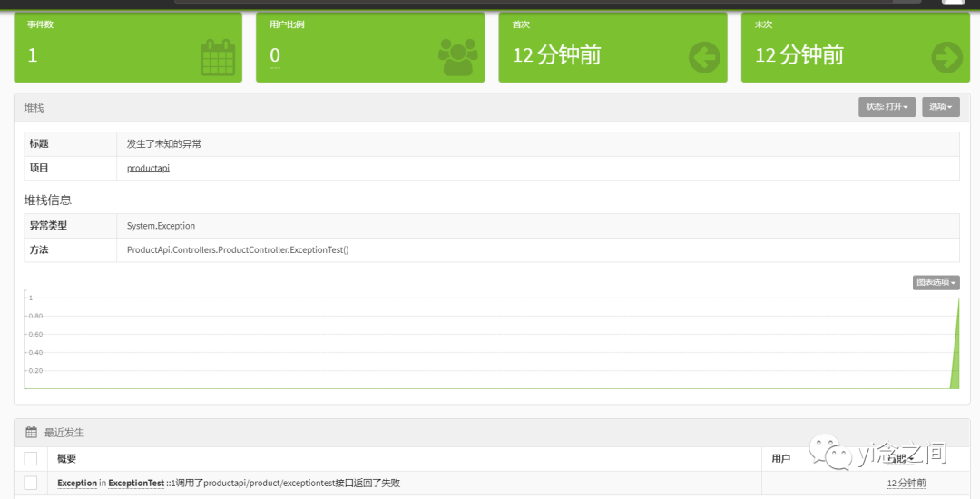Check the Exception event row checkbox

(x=31, y=483)
